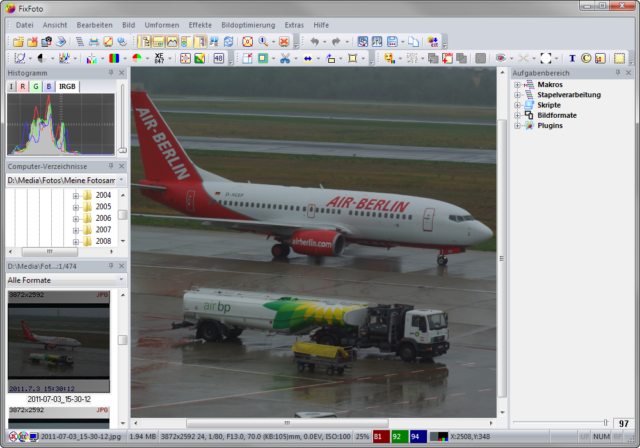Viewport: 640px width, 448px height.
Task: Click the red-eye correction icon
Action: pos(500,58)
